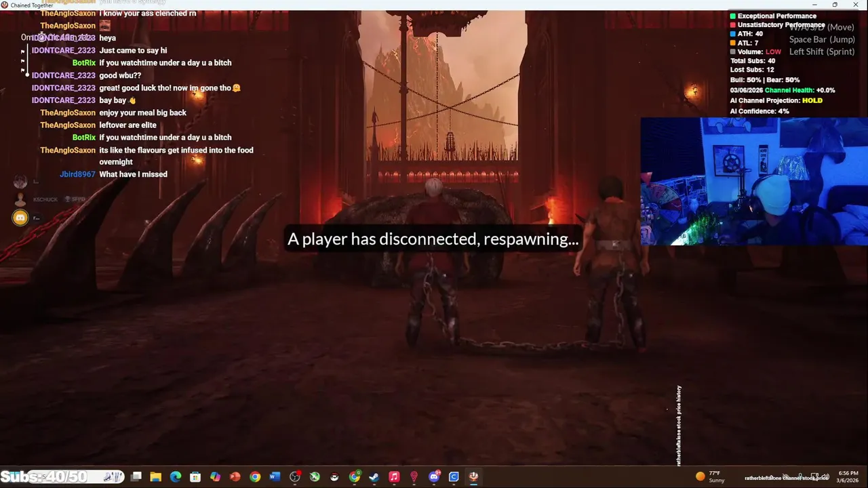Screen dimensions: 868x488
Task: Select chat message 'leftover are elite'
Action: pyautogui.click(x=127, y=125)
